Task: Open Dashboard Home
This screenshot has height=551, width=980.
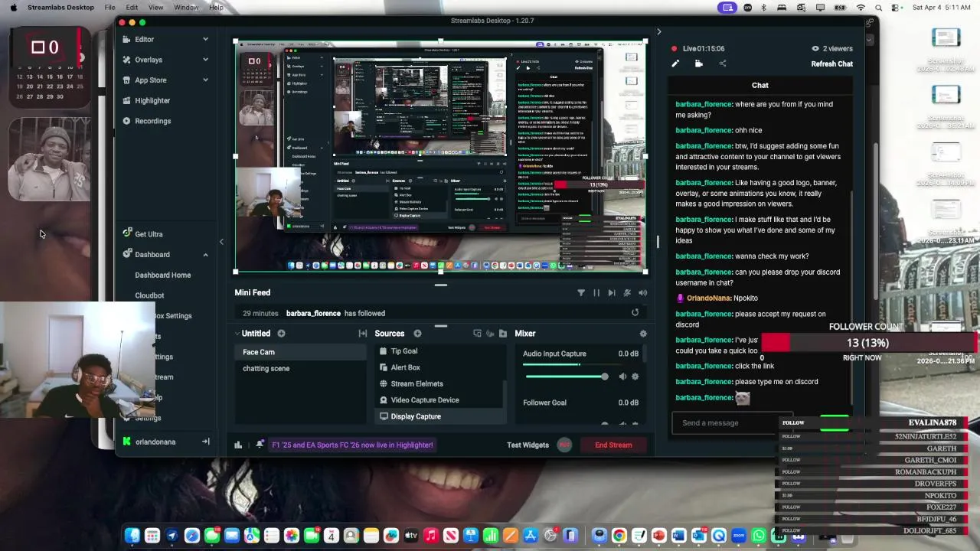Action: (x=163, y=275)
